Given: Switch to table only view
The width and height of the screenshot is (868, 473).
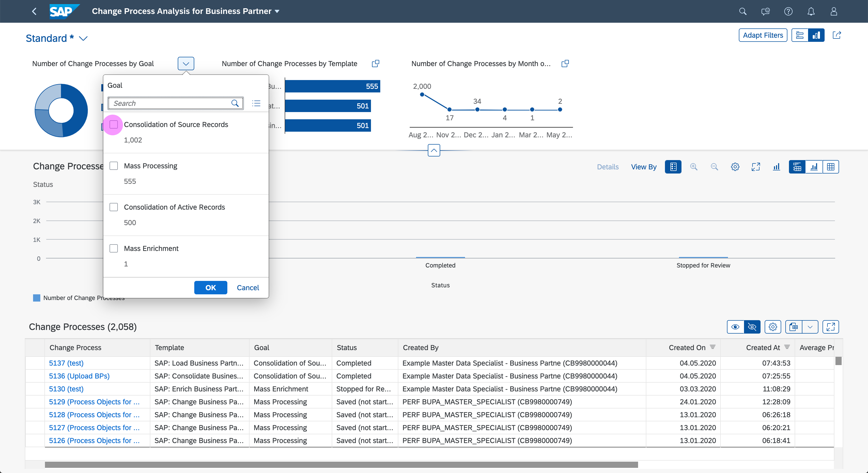Looking at the screenshot, I should (x=831, y=167).
